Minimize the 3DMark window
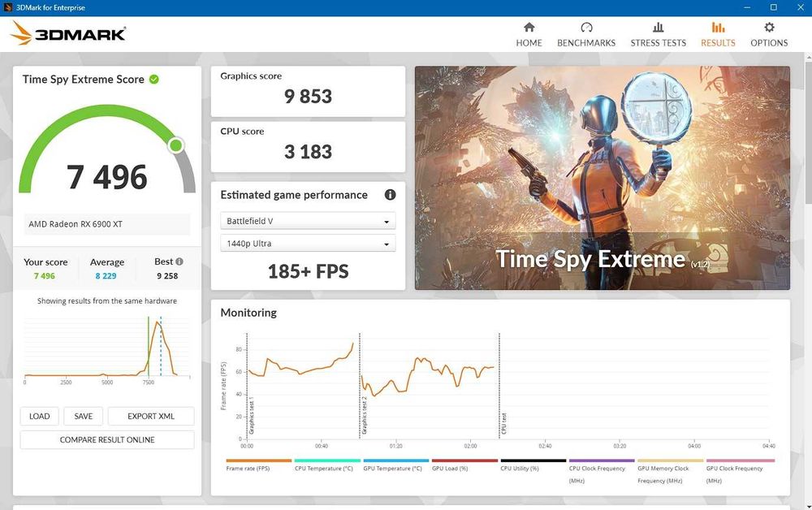Viewport: 812px width, 510px height. click(747, 7)
